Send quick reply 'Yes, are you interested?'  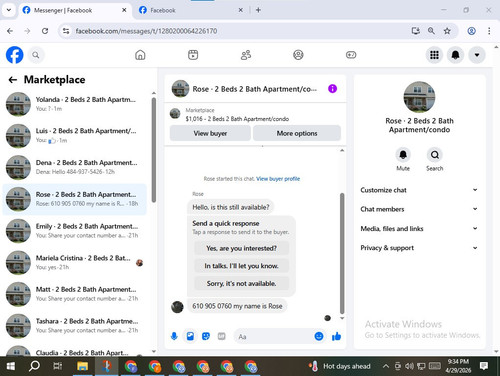click(x=241, y=248)
